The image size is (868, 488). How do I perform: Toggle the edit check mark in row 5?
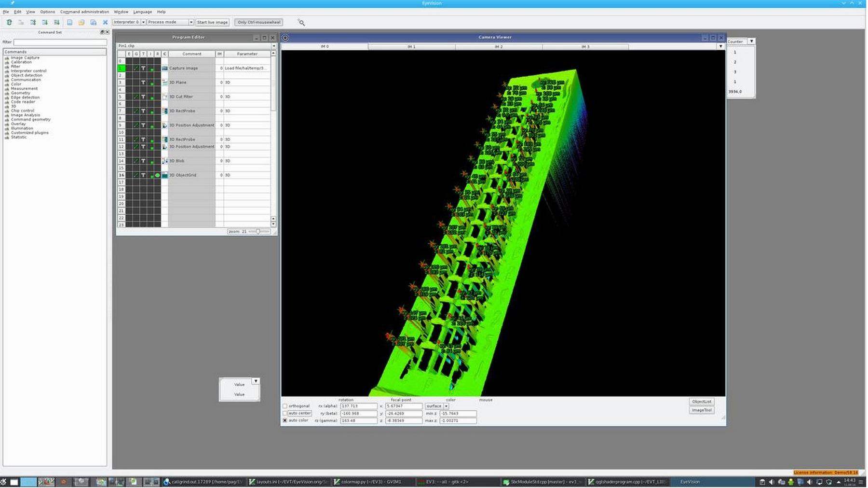(x=136, y=97)
